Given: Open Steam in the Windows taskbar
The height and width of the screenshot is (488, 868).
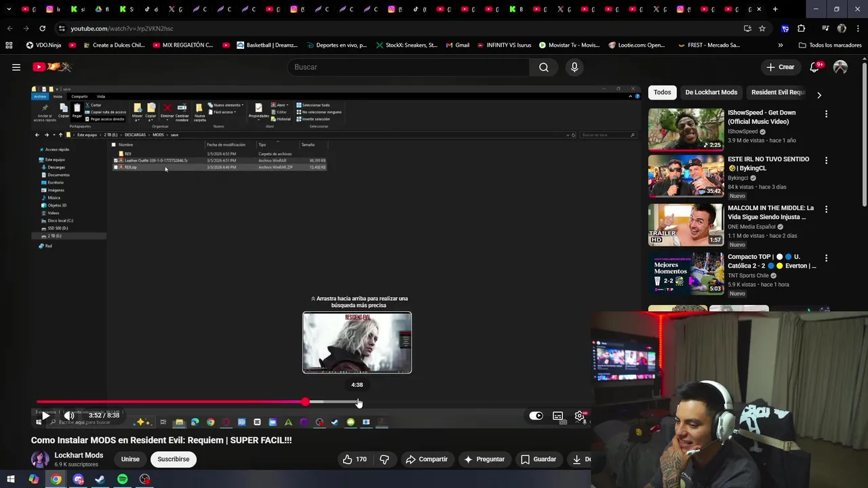Looking at the screenshot, I should (x=100, y=479).
